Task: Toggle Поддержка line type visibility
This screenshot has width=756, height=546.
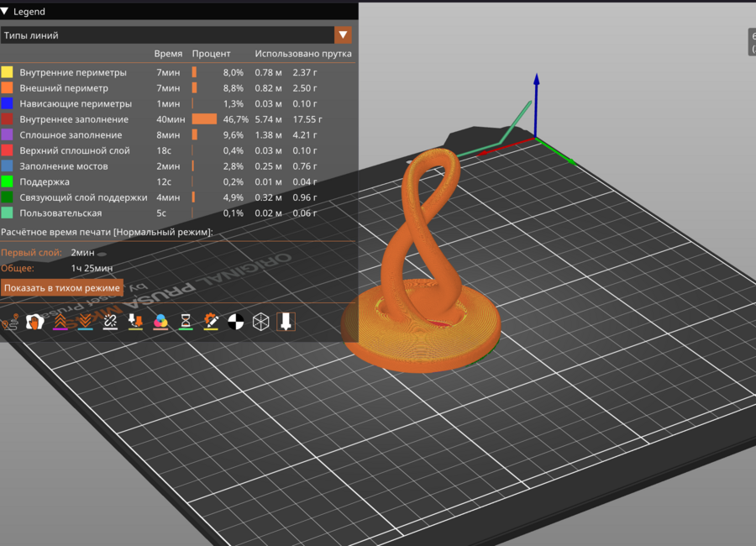Action: [x=45, y=181]
